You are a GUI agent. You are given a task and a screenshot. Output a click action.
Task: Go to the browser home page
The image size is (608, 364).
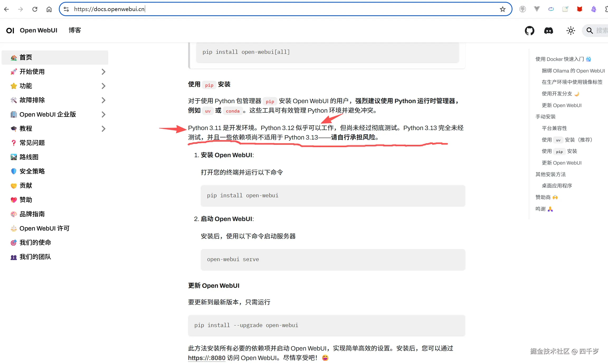pyautogui.click(x=49, y=9)
